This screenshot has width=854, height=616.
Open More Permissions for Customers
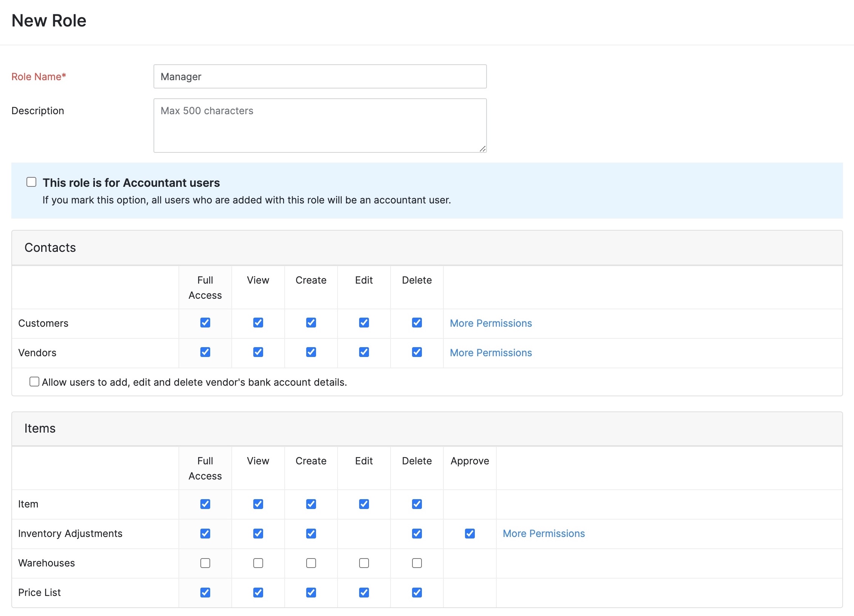490,323
